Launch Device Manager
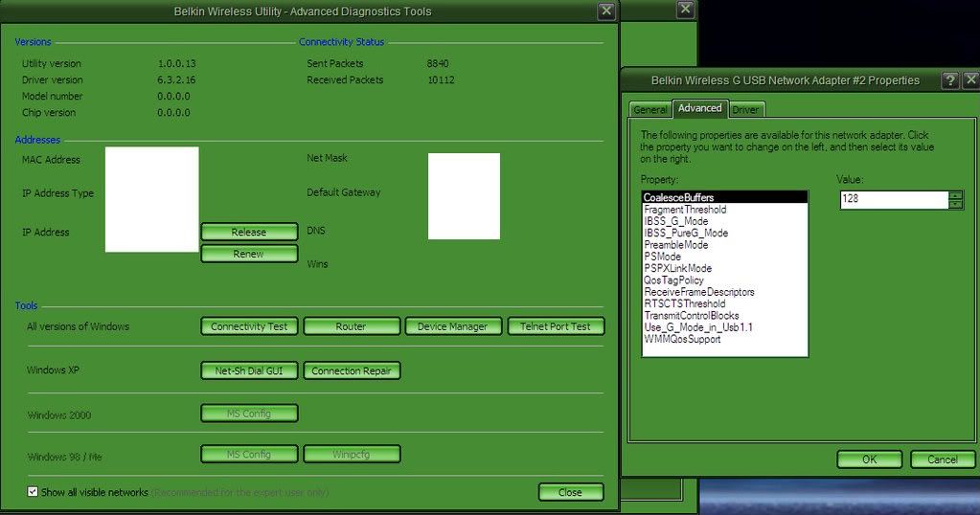The height and width of the screenshot is (515, 980). click(452, 326)
